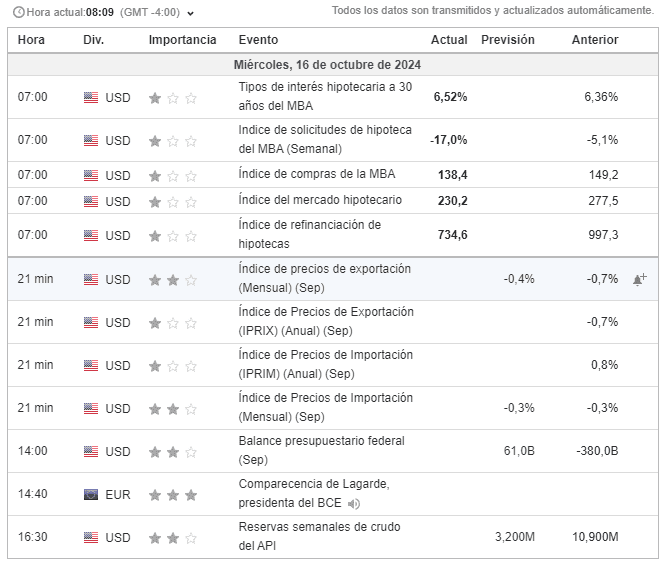Click importance stars for Balance presupuestario federal
The image size is (664, 562).
(173, 452)
